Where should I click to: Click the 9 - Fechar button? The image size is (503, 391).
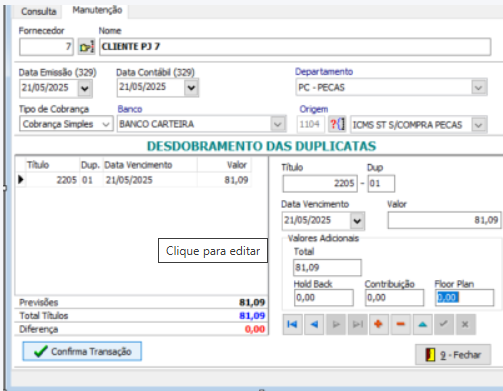453,355
